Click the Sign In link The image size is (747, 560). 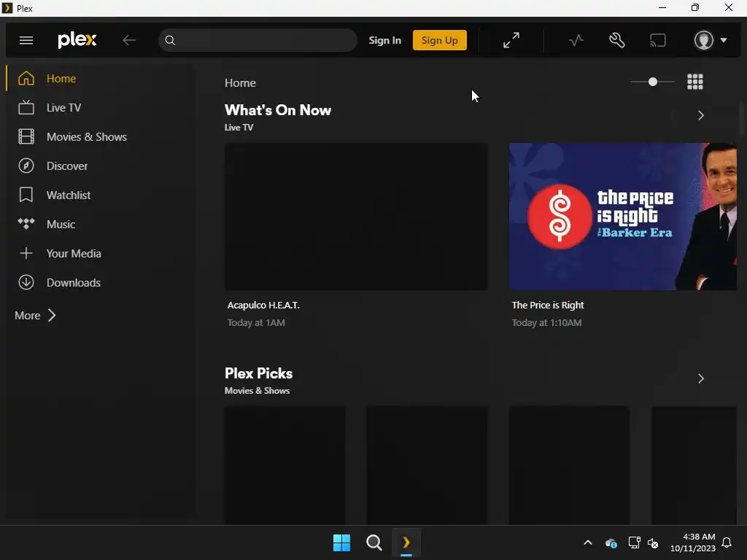coord(385,41)
